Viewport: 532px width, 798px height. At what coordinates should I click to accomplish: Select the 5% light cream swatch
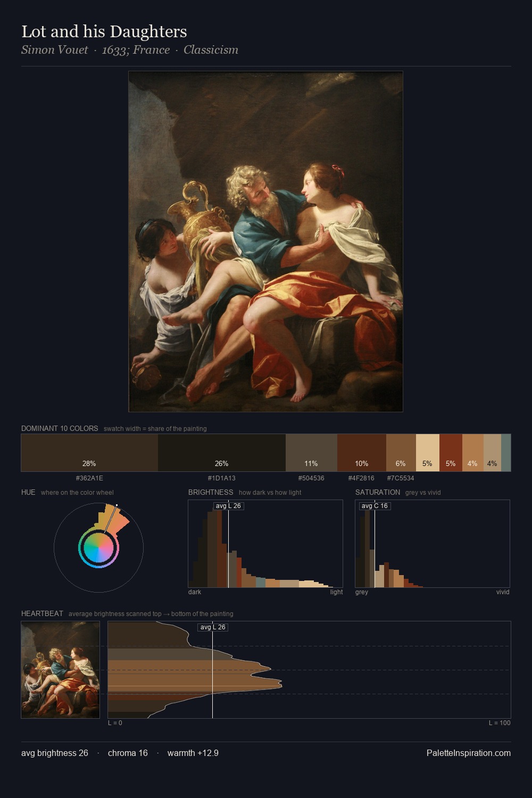coord(427,453)
